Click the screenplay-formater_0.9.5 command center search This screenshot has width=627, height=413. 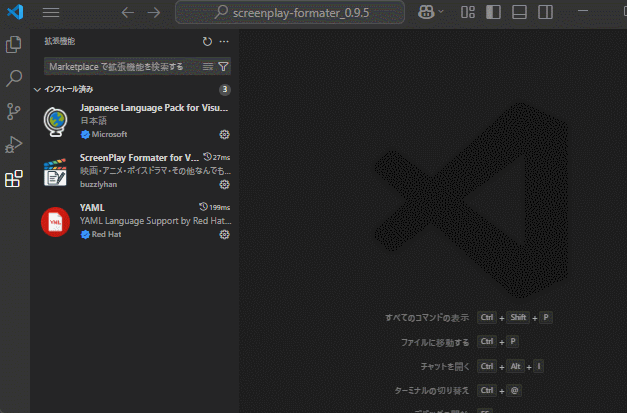290,12
